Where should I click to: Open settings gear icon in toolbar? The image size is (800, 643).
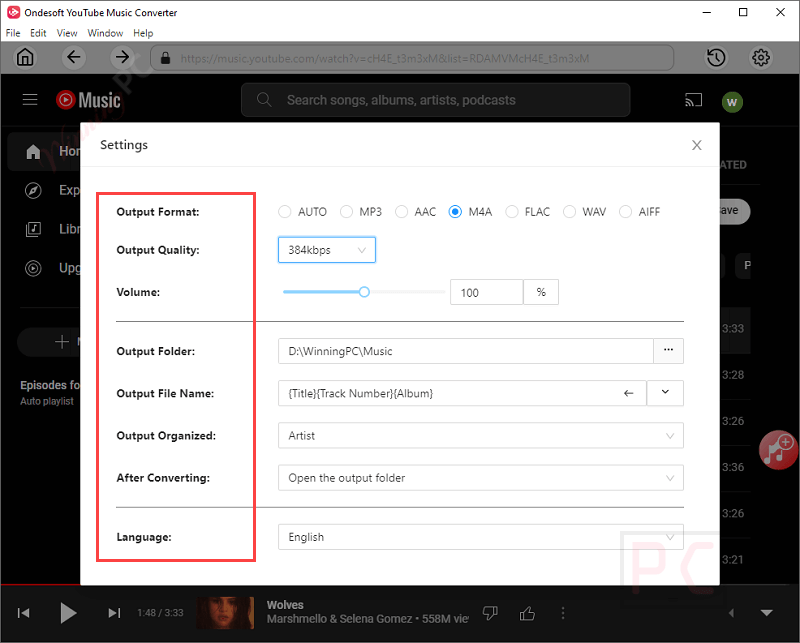(761, 57)
